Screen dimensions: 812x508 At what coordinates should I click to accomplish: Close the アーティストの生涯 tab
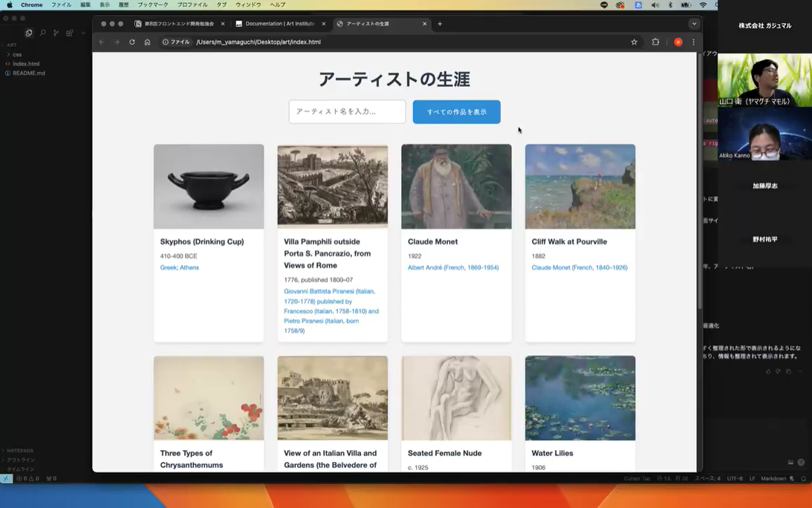(x=425, y=24)
